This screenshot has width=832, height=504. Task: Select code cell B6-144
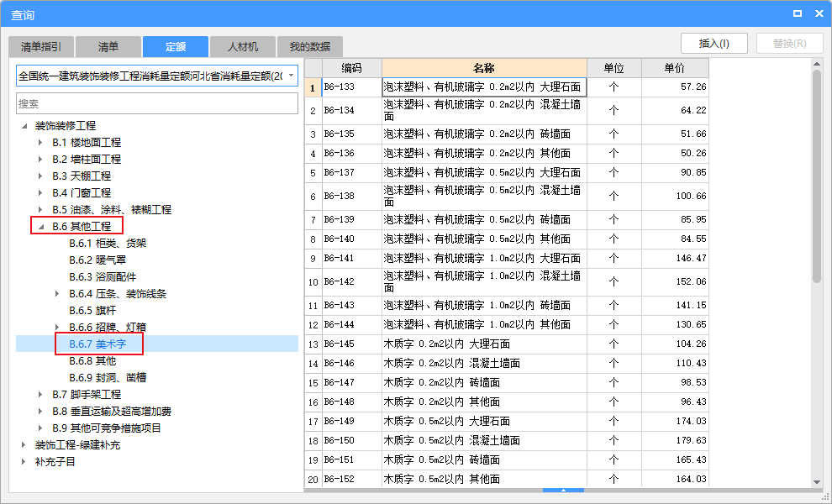(x=352, y=325)
